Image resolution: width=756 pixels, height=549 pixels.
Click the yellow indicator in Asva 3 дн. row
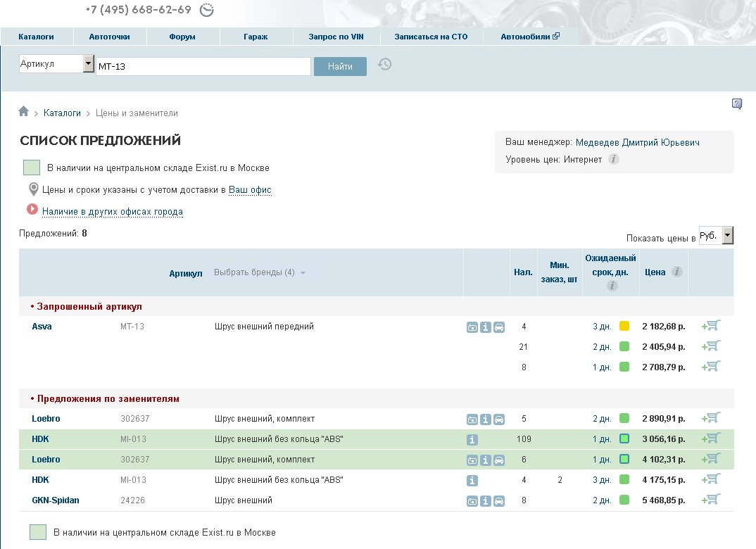tap(624, 326)
